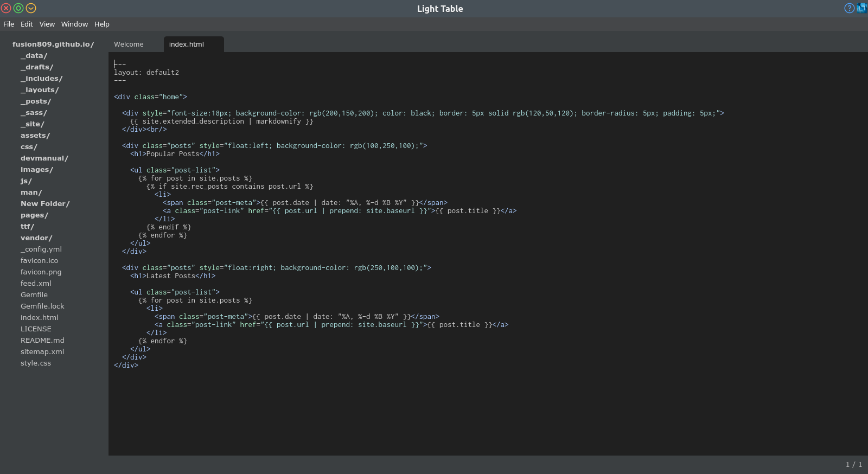Open the Edit menu
The width and height of the screenshot is (868, 474).
coord(27,24)
